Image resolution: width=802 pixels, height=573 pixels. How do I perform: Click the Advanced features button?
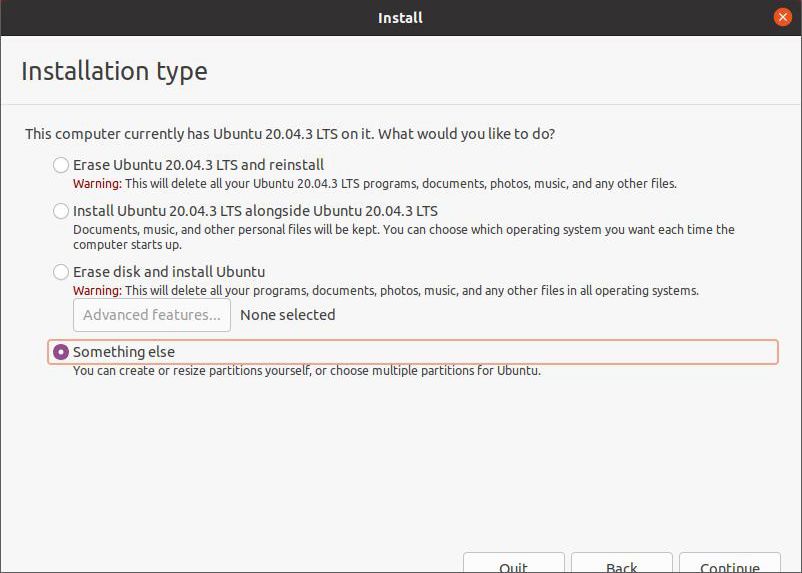[x=152, y=315]
